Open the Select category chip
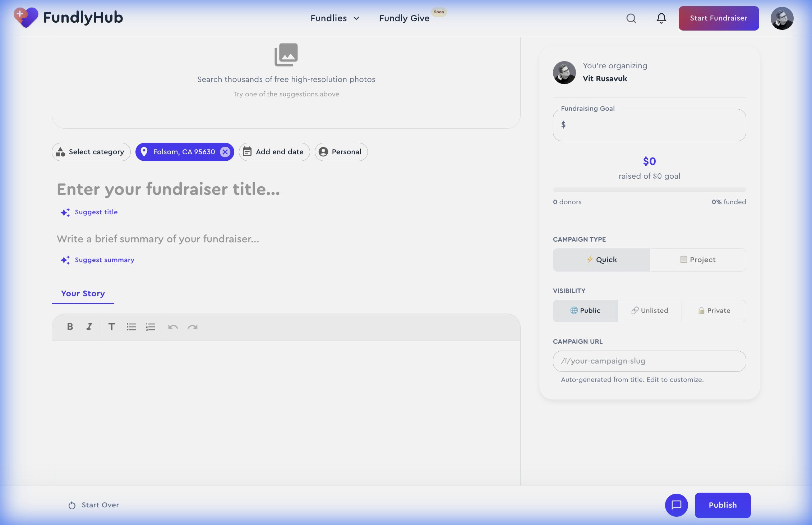Screen dimensions: 812x525 pyautogui.click(x=91, y=152)
